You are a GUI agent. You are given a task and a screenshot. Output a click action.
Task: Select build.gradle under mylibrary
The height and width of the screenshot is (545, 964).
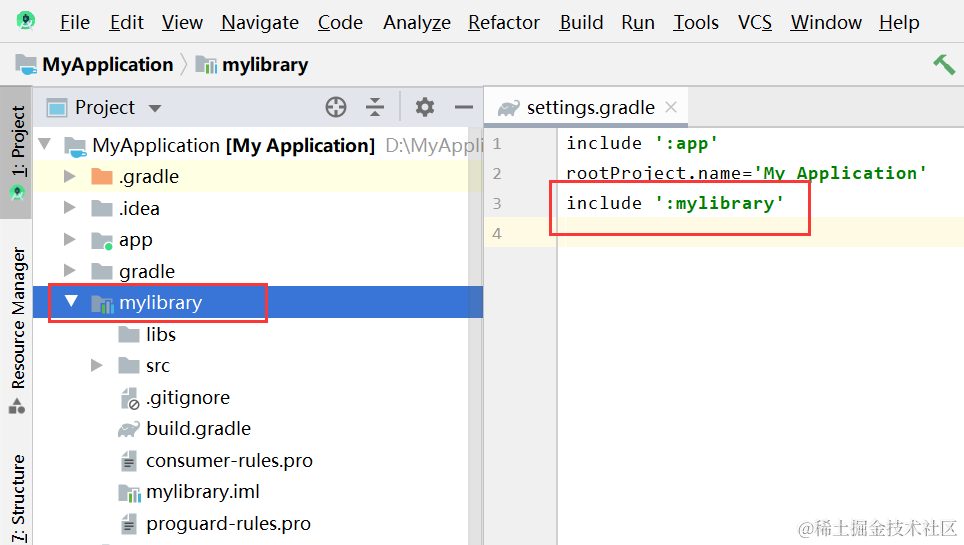point(258,428)
